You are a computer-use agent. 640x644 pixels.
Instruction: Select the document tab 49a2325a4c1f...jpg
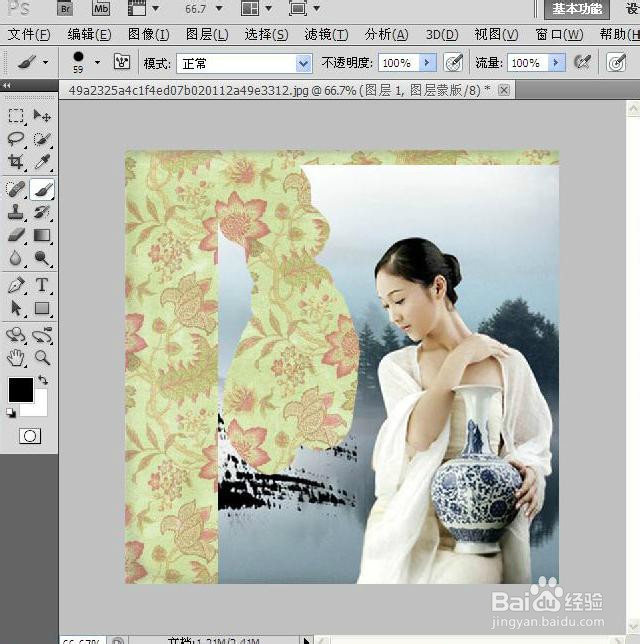tap(287, 90)
